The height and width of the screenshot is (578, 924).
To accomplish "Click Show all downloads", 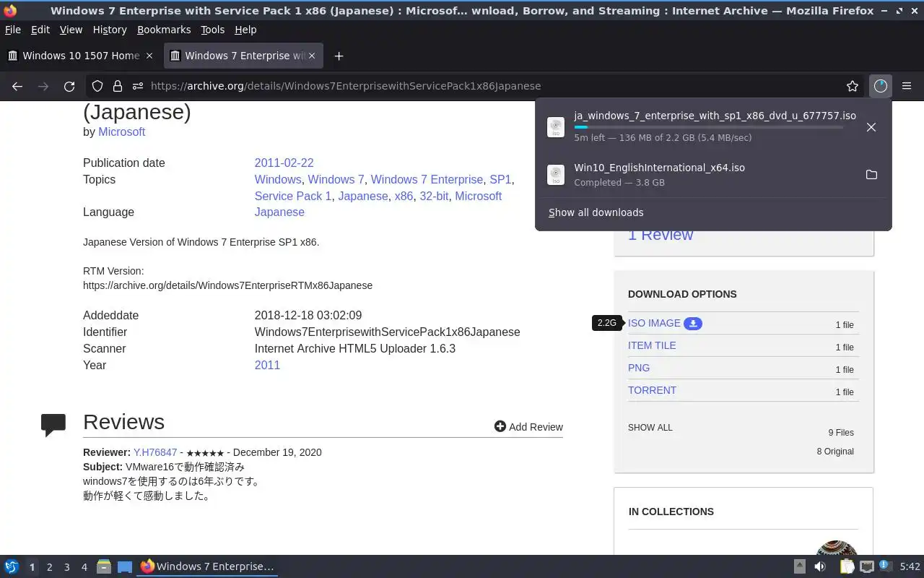I will tap(596, 212).
